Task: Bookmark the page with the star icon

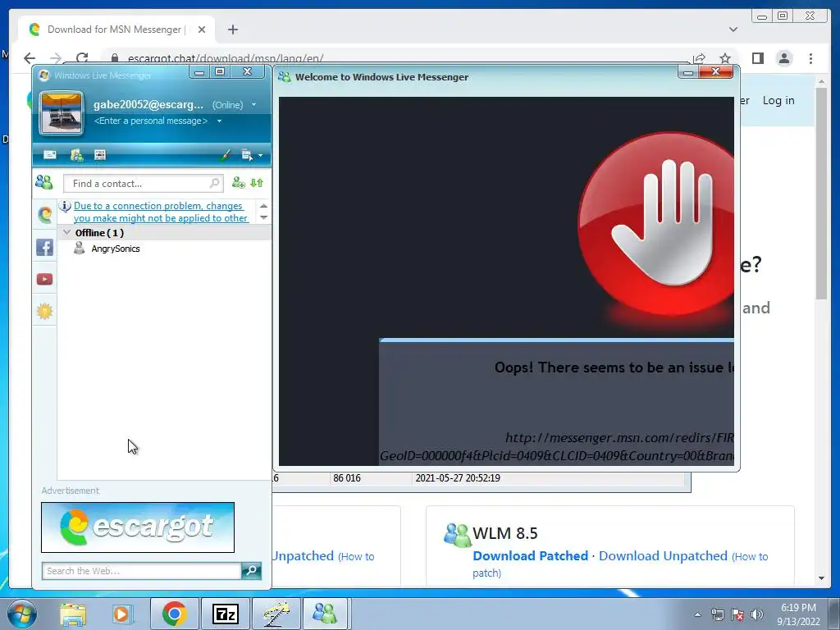Action: tap(725, 58)
